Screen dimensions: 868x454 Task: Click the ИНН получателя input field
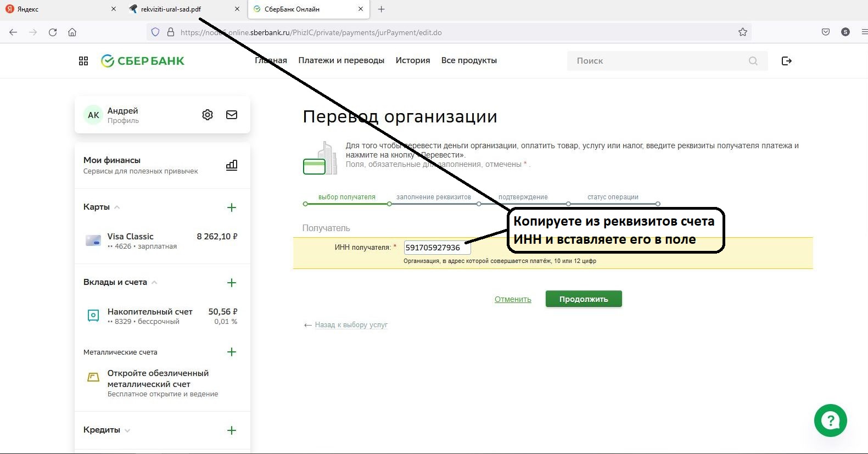437,248
